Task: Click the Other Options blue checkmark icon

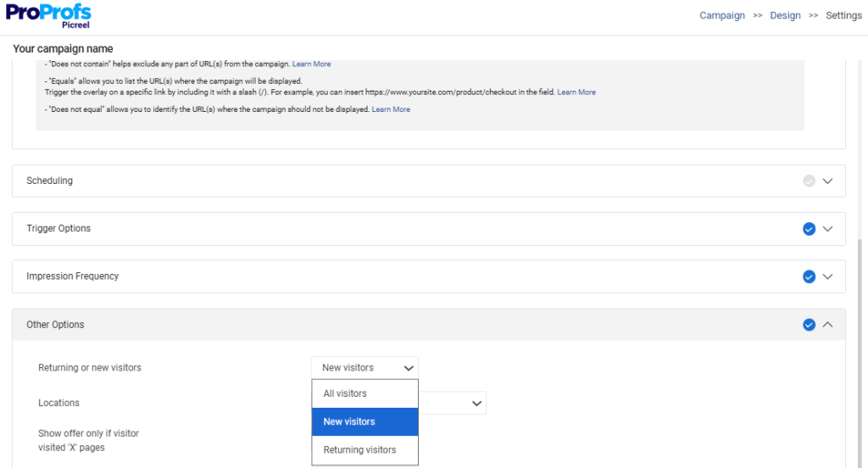Action: click(x=809, y=325)
